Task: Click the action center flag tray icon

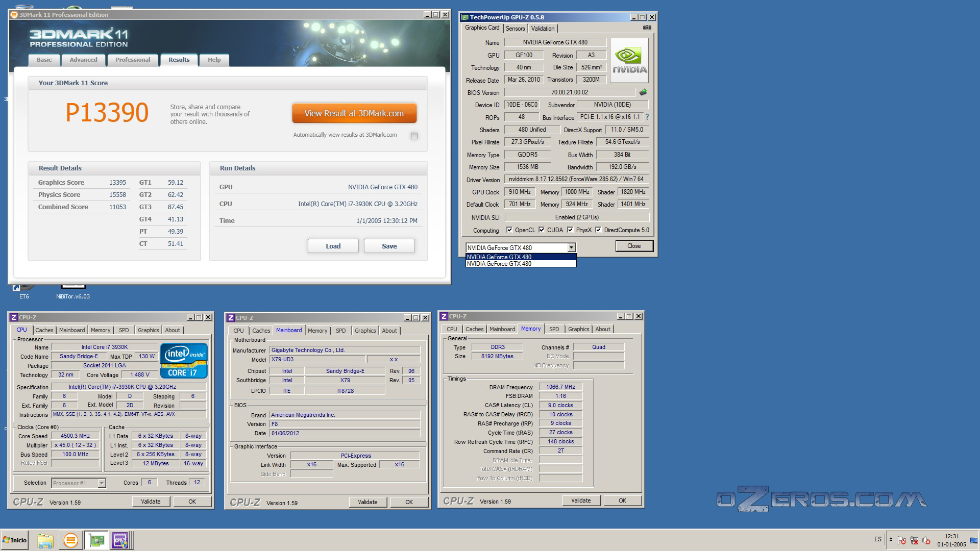Action: click(x=902, y=540)
